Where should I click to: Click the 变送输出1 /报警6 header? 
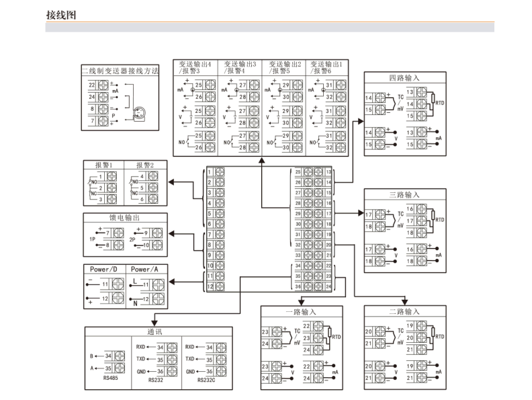(327, 67)
